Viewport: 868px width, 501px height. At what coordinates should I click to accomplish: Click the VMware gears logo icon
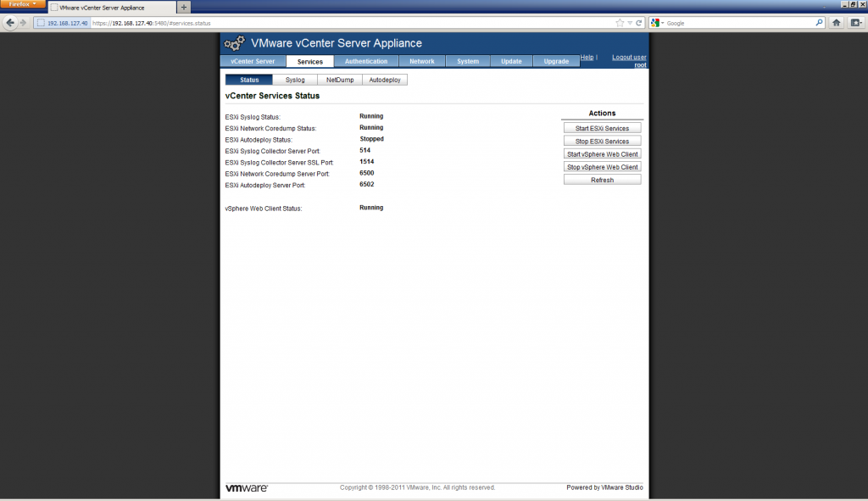234,42
